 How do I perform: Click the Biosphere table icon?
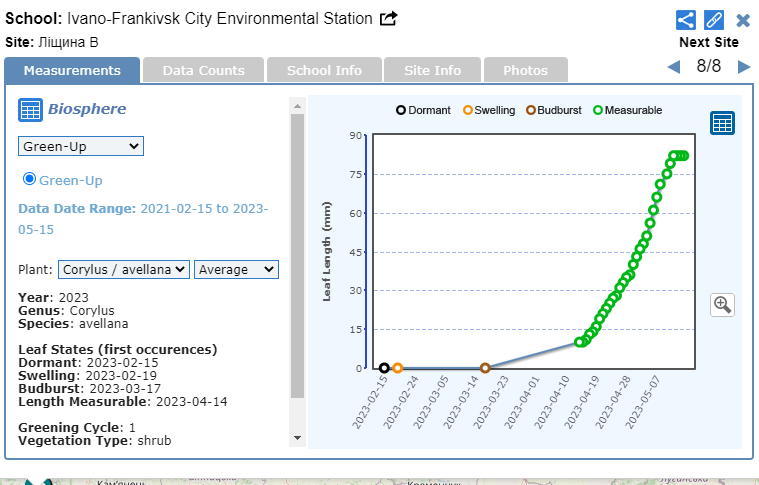[x=30, y=110]
